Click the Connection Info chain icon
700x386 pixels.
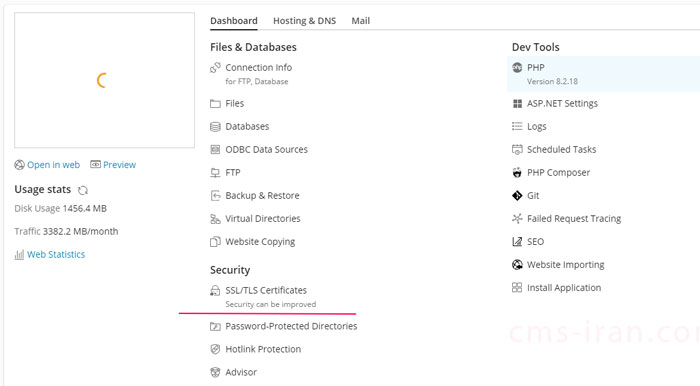(215, 68)
